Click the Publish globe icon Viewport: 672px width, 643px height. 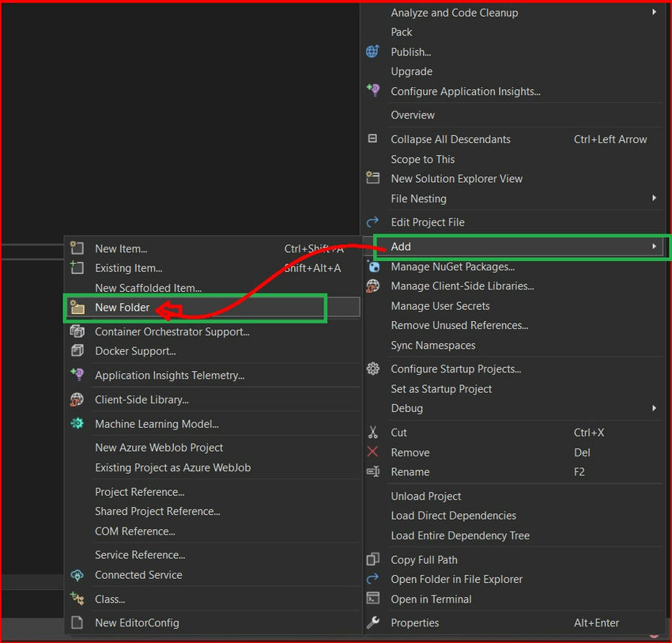point(372,51)
